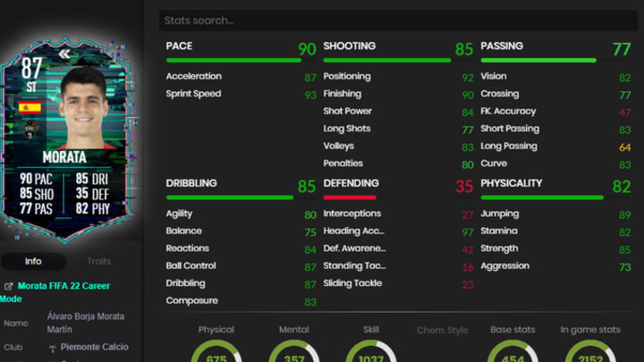
Task: Click the PHYSICALITY green progress bar
Action: point(542,198)
